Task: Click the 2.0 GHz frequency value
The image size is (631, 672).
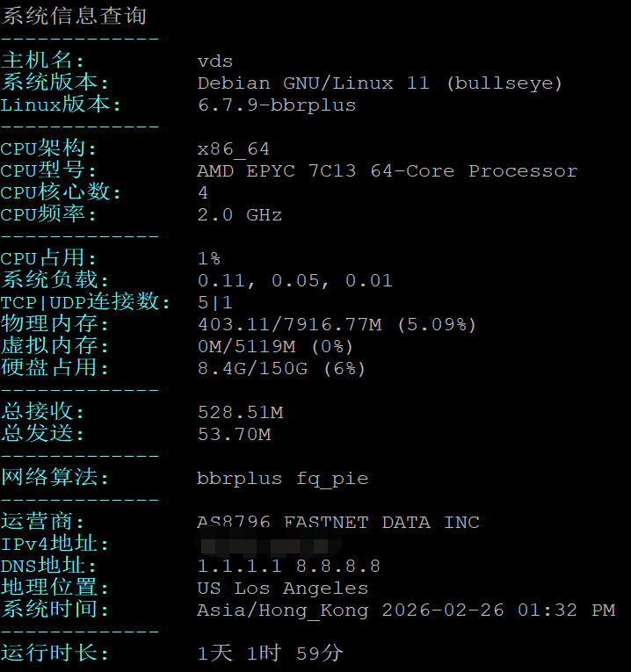Action: [239, 214]
